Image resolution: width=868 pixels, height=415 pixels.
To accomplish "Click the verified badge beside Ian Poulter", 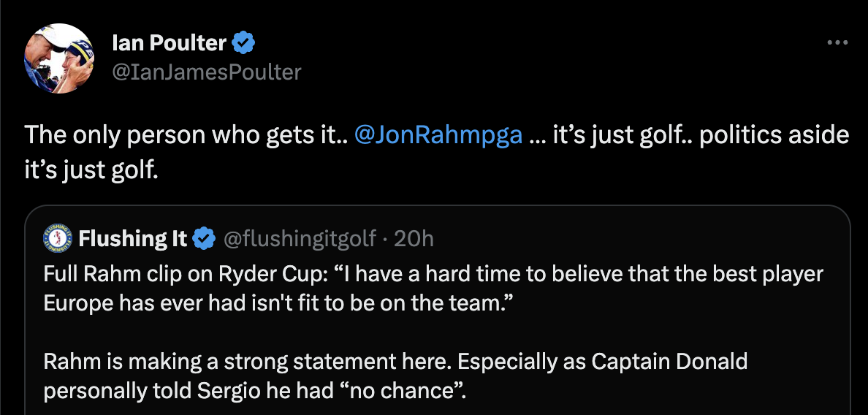I will point(243,44).
